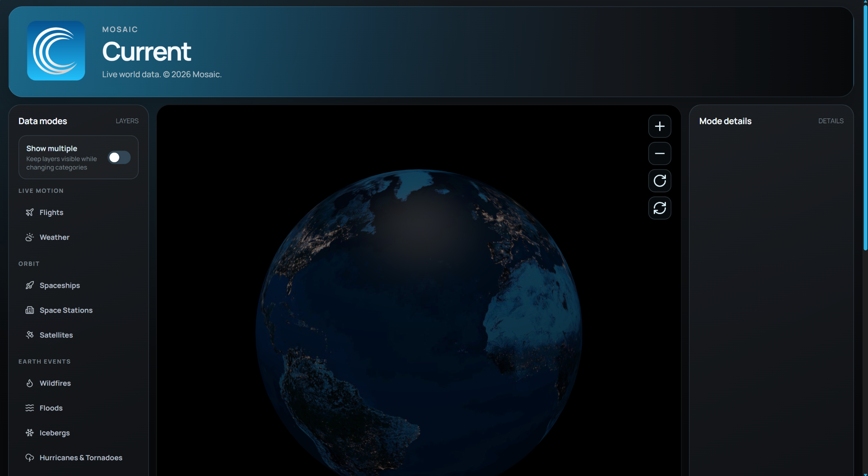The width and height of the screenshot is (868, 476).
Task: Click the Hurricanes tornado icon
Action: click(30, 457)
